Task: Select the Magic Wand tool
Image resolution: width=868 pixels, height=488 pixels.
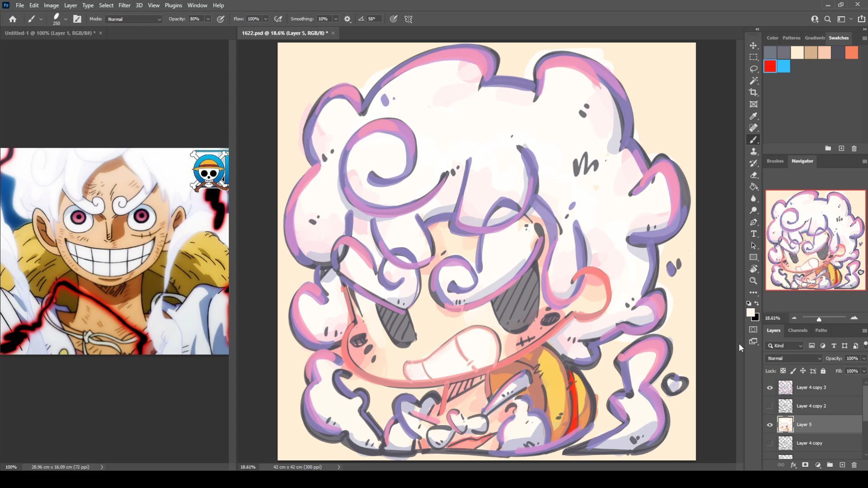Action: click(x=754, y=81)
